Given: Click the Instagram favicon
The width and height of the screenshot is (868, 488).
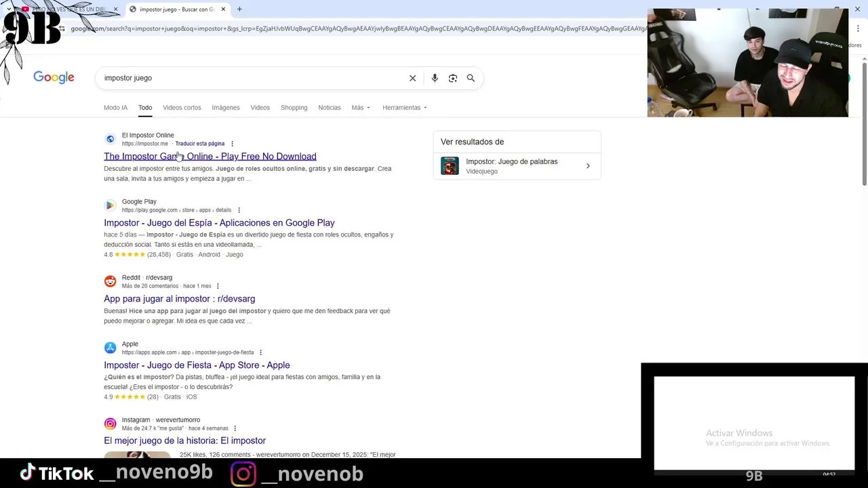Looking at the screenshot, I should pos(110,424).
